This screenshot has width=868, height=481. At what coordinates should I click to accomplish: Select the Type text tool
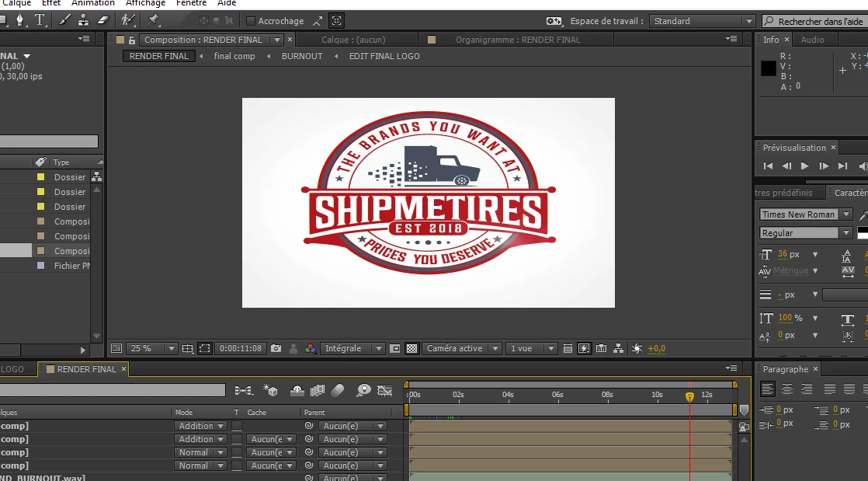[x=40, y=20]
